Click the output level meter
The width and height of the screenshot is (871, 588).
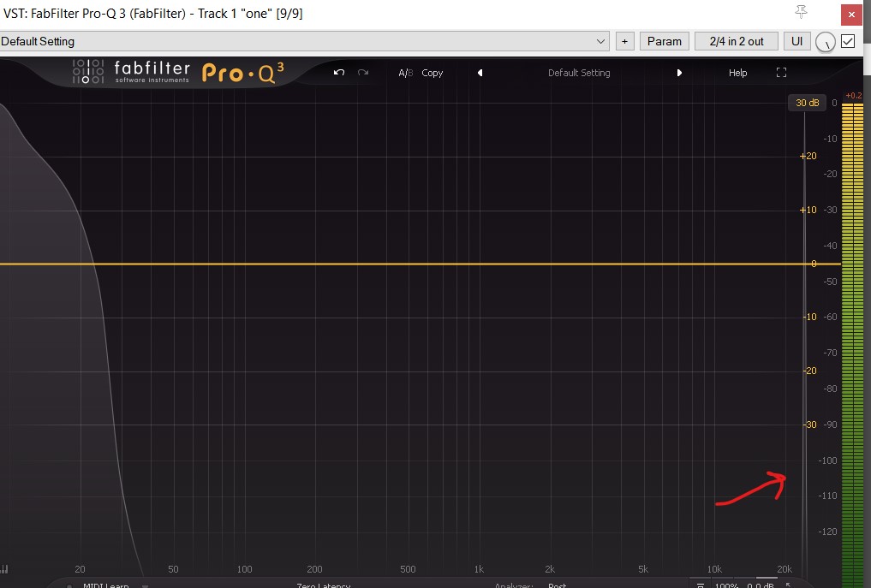tap(851, 344)
